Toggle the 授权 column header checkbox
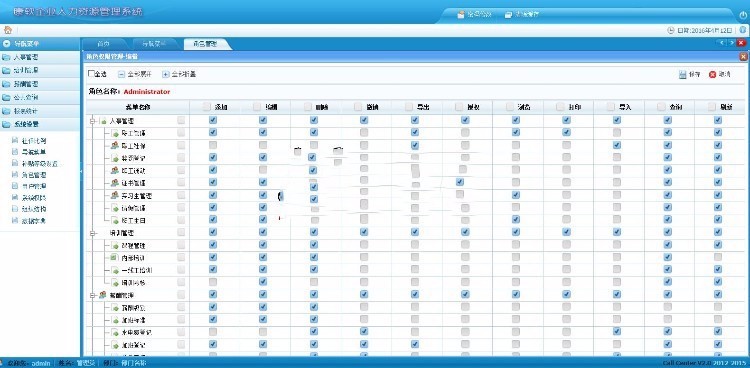750x368 pixels. tap(459, 107)
